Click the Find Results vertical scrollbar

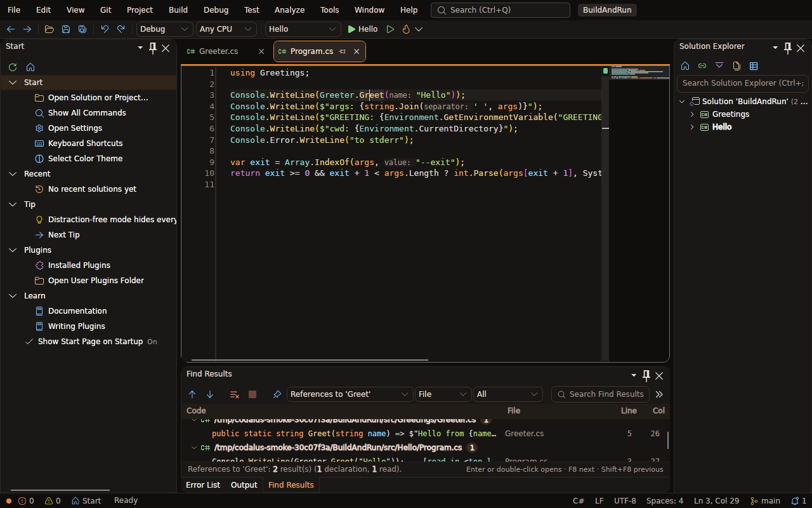coord(667,440)
